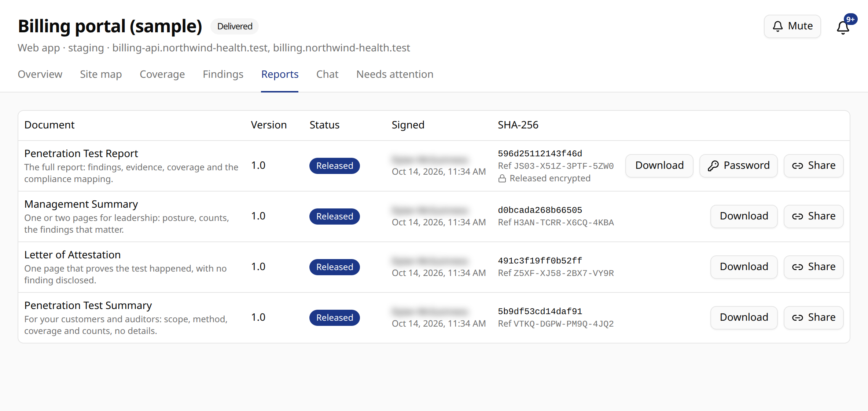Screen dimensions: 868x411
Task: Click Ref JS03-X51Z-3PTF-5ZW0
Action: [x=556, y=166]
